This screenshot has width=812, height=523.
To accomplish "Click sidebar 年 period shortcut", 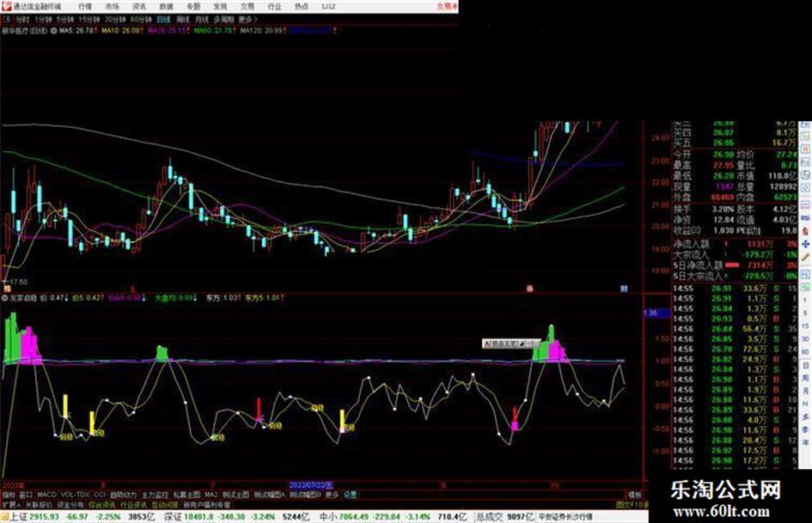I will 805,442.
